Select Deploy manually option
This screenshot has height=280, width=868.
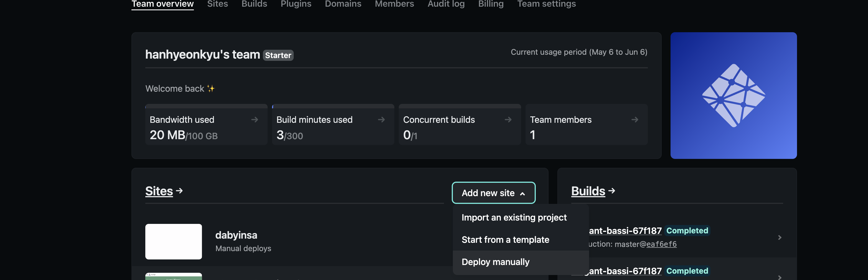(x=521, y=262)
